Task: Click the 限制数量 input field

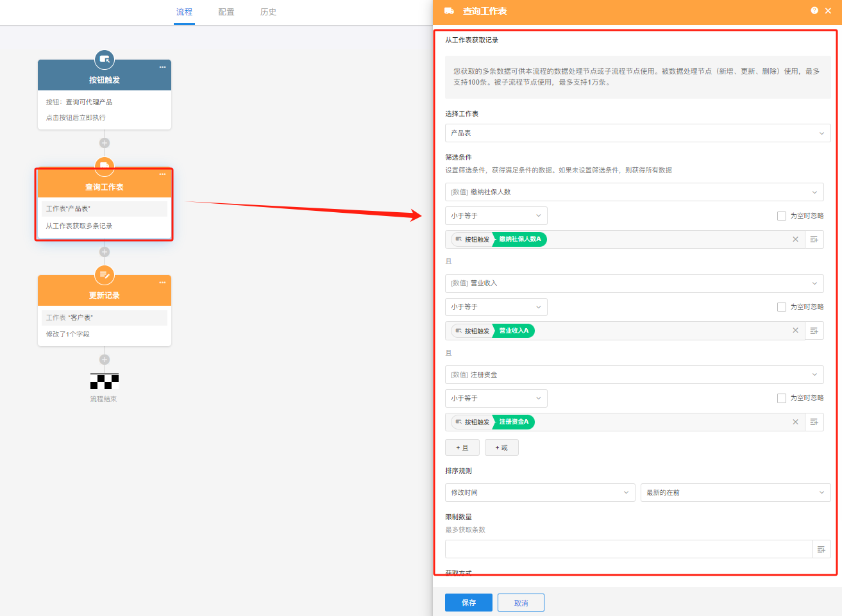Action: click(x=628, y=549)
